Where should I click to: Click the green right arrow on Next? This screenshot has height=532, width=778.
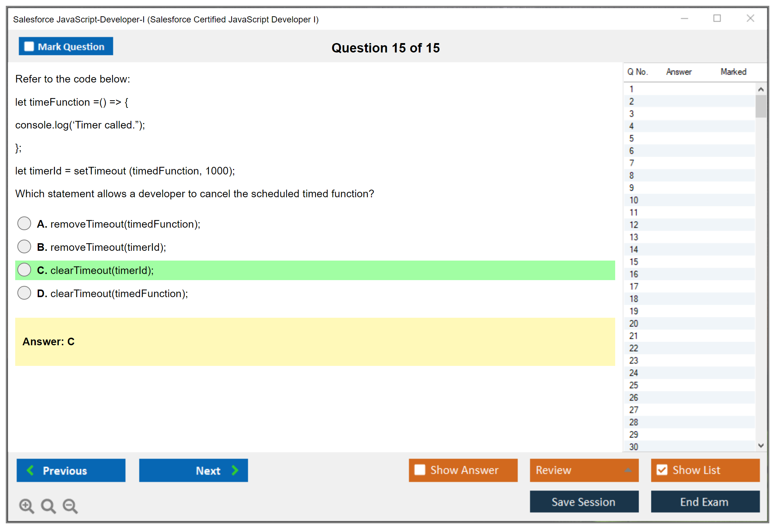click(x=235, y=470)
